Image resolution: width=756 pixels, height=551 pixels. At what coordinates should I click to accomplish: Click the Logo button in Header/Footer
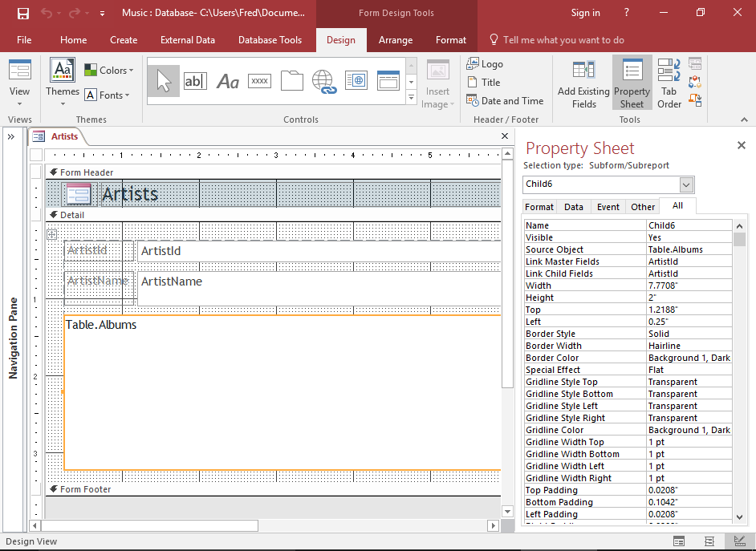486,64
